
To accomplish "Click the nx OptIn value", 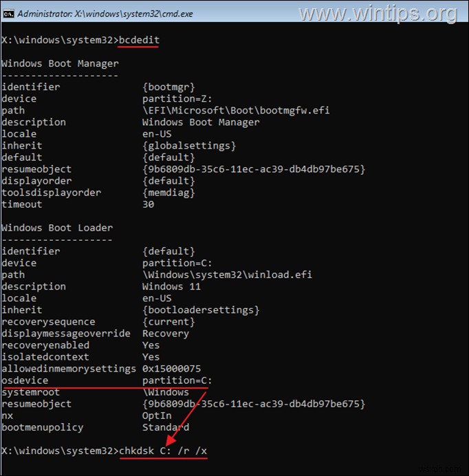I will click(157, 415).
